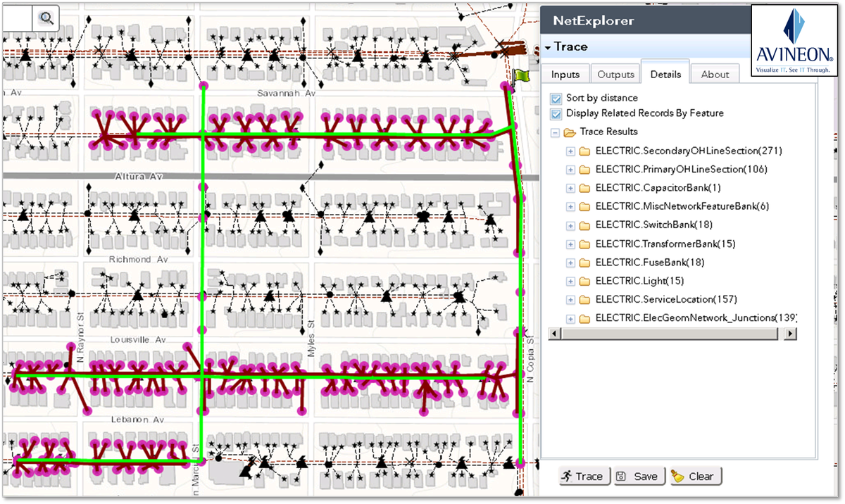This screenshot has height=504, width=845.
Task: Click the Lebanon Av street label
Action: [x=137, y=419]
